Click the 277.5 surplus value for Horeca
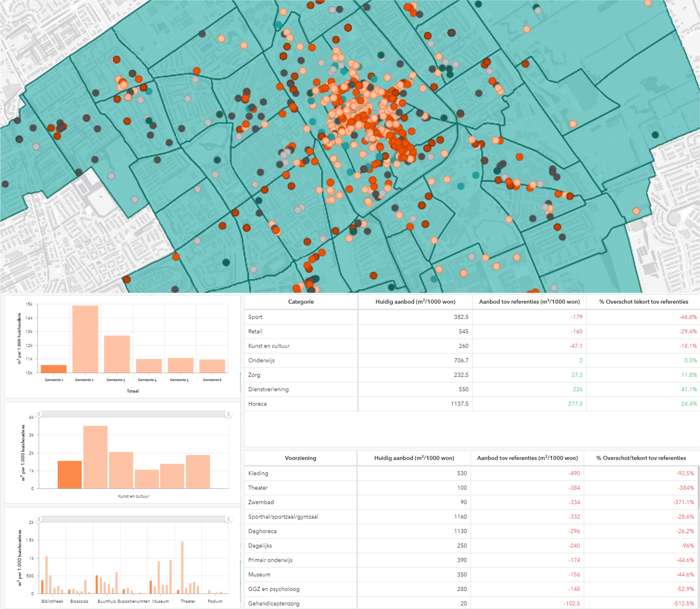 (x=575, y=404)
